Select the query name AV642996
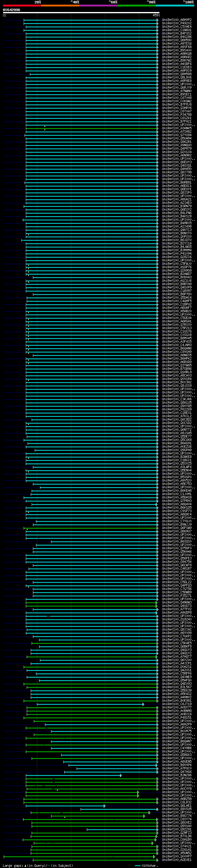This screenshot has width=197, height=868. coord(11,10)
